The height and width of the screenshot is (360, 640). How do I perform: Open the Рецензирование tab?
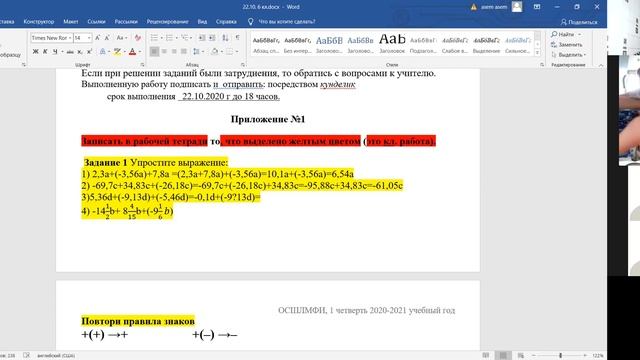tap(167, 22)
